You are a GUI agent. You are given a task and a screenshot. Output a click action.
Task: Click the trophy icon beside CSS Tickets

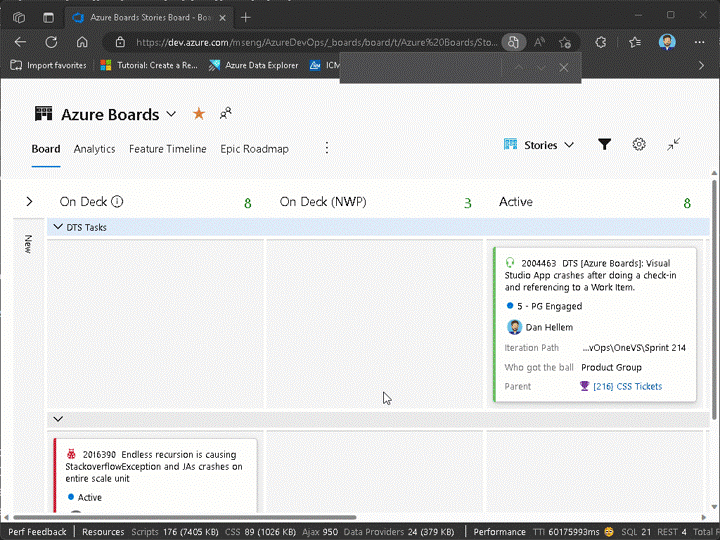click(584, 386)
